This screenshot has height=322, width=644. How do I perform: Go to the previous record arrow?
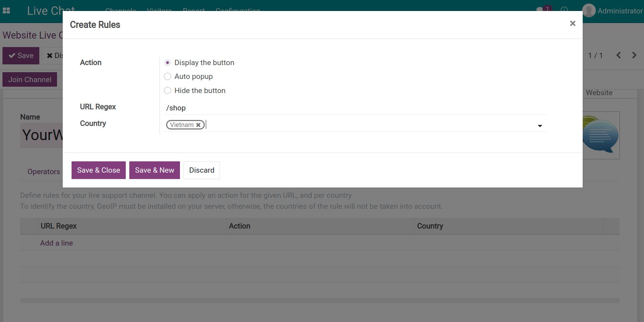tap(618, 55)
